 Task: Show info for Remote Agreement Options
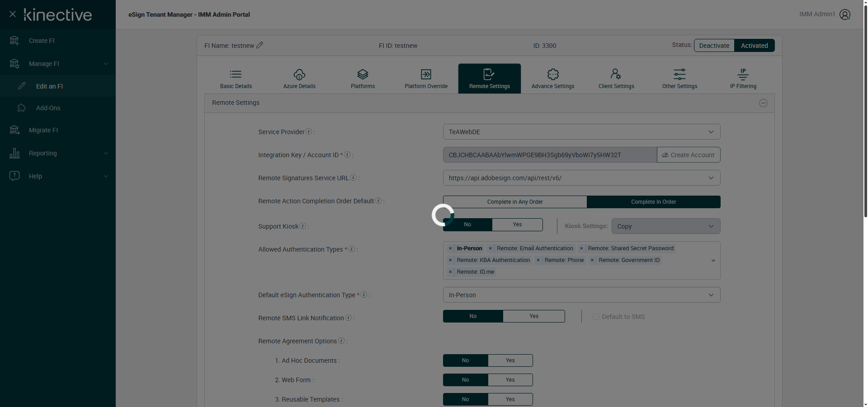click(341, 341)
